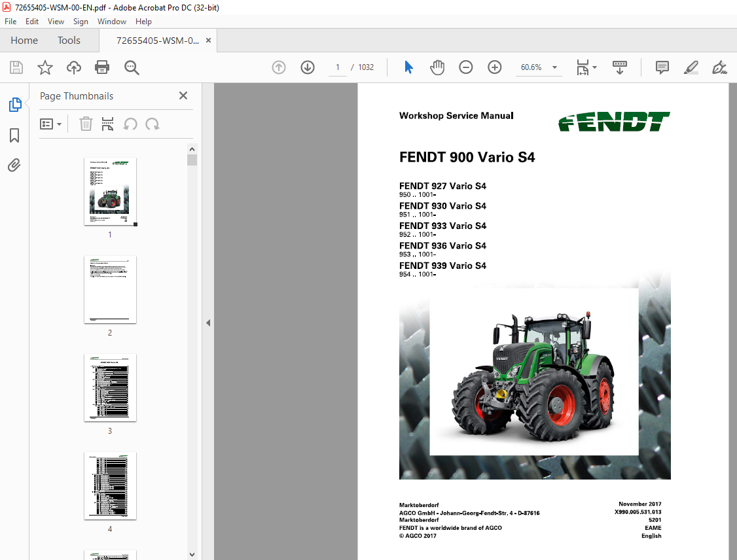Click the green FENDT logo
Viewport: 737px width, 560px height.
(x=614, y=122)
